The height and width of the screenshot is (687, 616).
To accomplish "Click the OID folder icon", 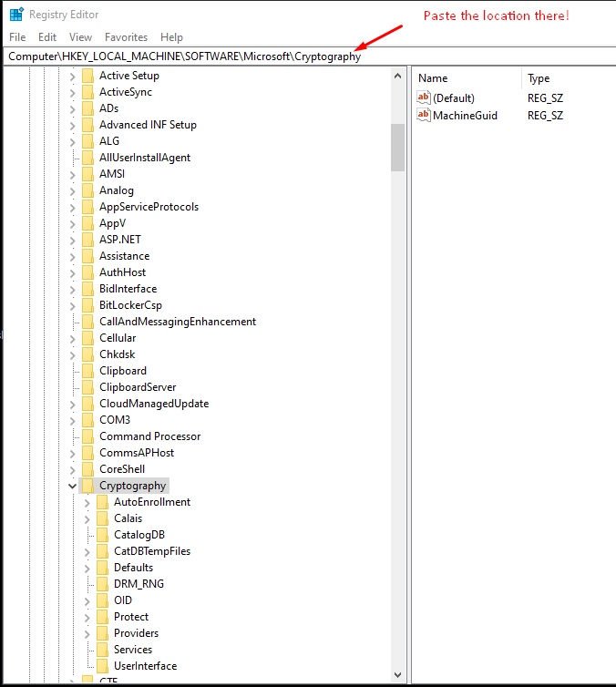I will coord(103,600).
